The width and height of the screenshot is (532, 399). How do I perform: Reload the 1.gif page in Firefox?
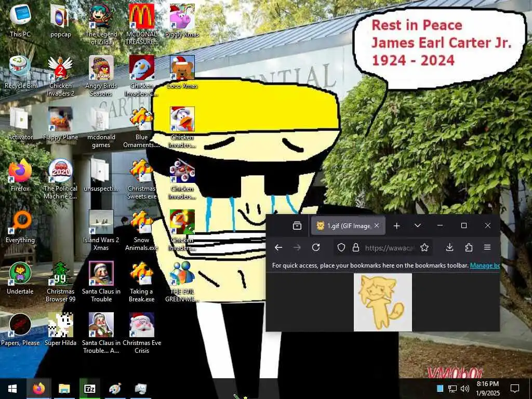(x=316, y=247)
